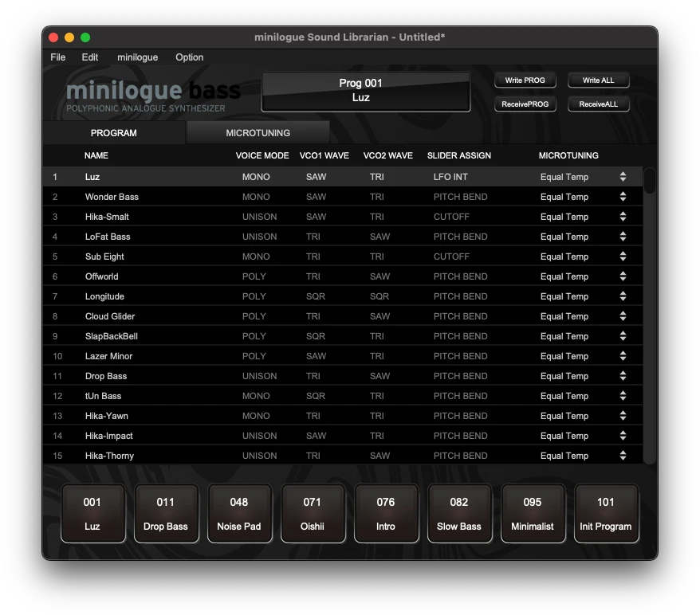Image resolution: width=700 pixels, height=615 pixels.
Task: Select the SlapBackBell program row
Action: pos(343,336)
